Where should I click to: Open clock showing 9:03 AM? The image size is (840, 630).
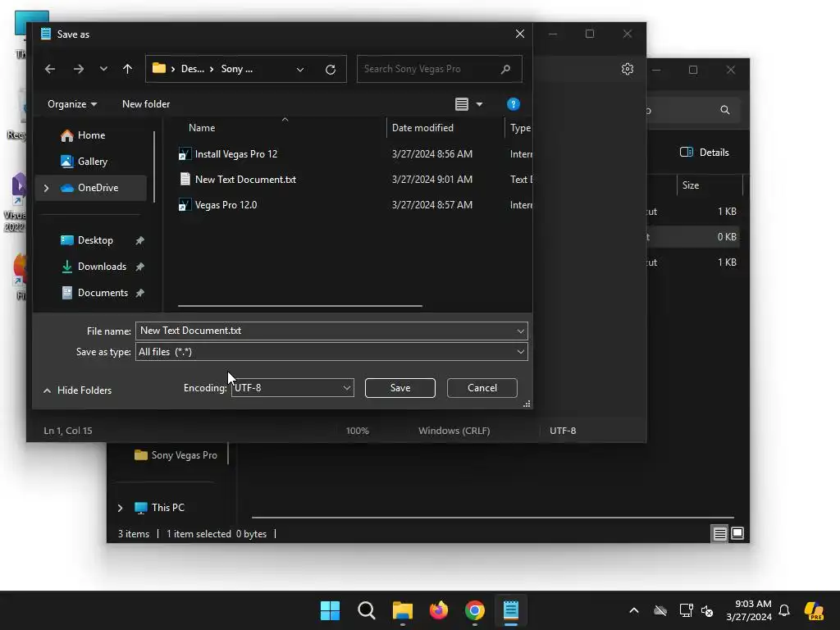[749, 610]
